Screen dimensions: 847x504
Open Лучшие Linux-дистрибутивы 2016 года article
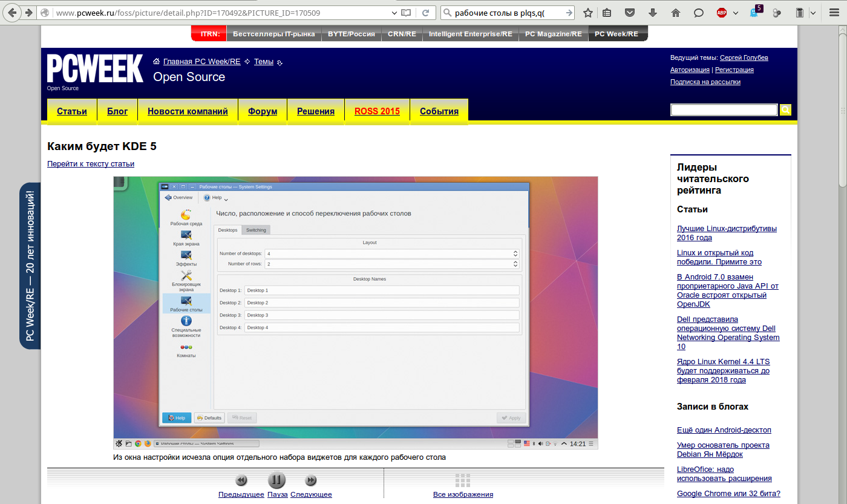click(727, 233)
